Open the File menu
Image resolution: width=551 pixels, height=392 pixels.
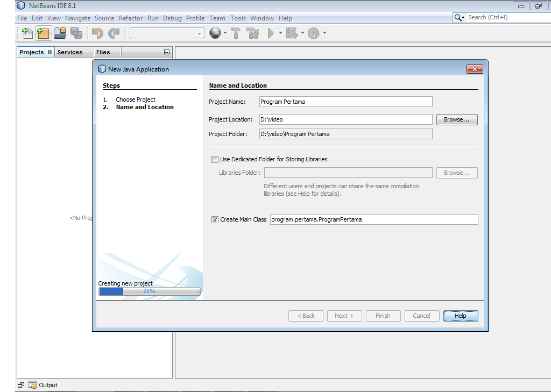pos(22,18)
